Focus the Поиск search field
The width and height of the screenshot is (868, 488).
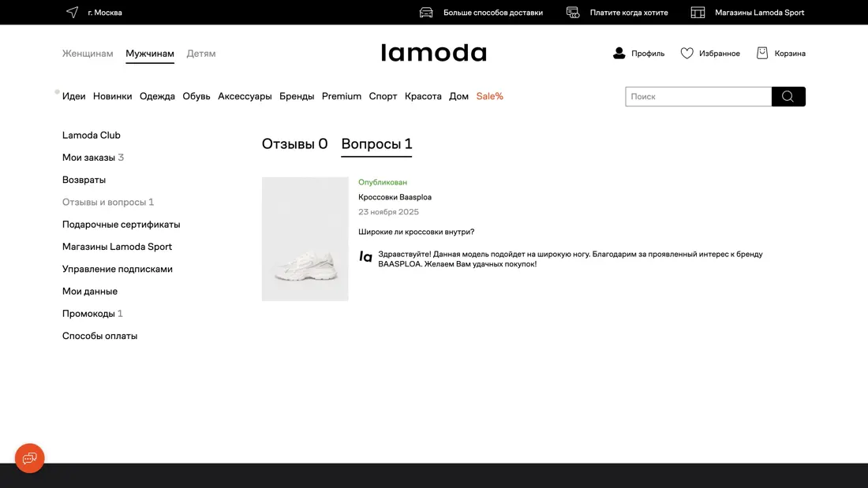pos(698,96)
